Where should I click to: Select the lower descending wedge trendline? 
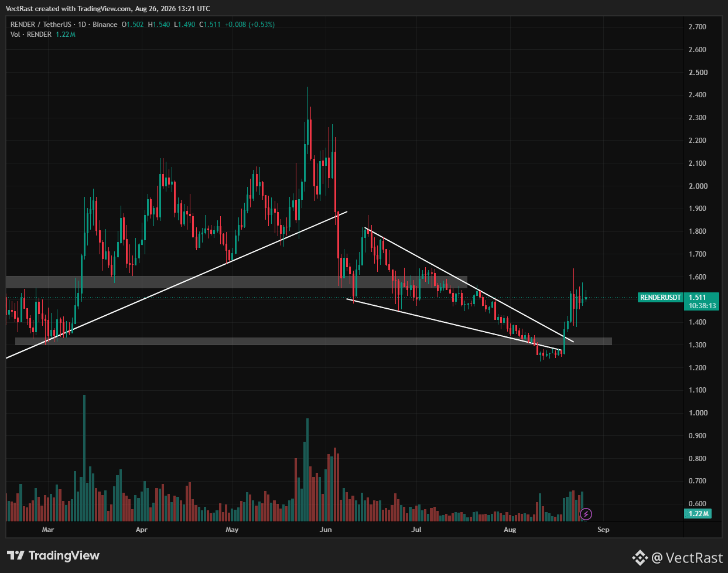click(x=454, y=325)
